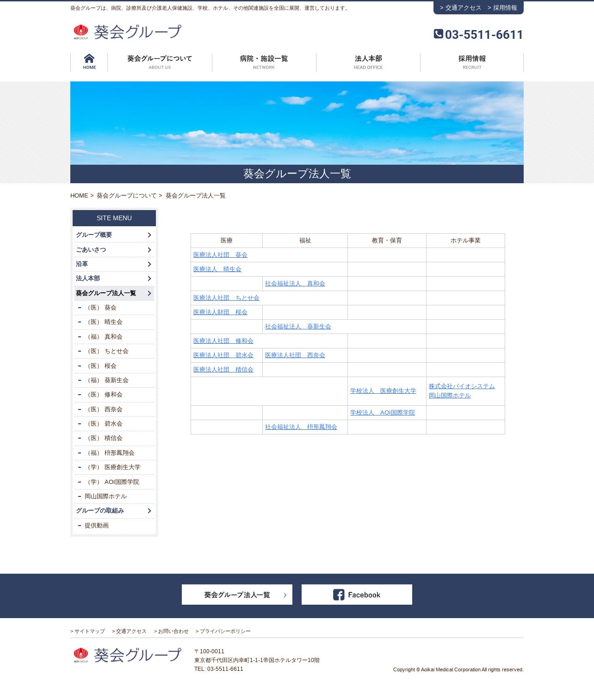594x700 pixels.
Task: Click 社会福祉法人 真和会 table link
Action: (295, 284)
